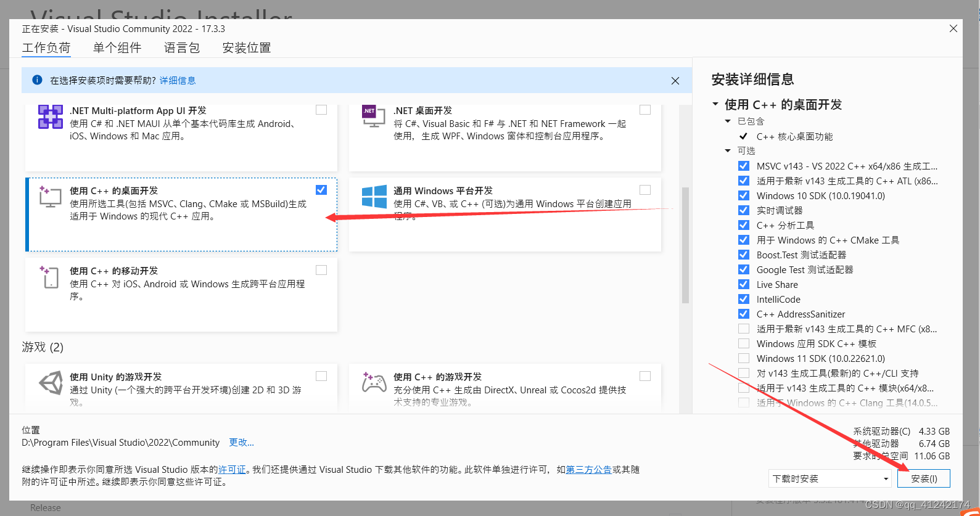Select the 使用 C++ 的移动开发 card title
The height and width of the screenshot is (516, 980).
click(x=113, y=271)
